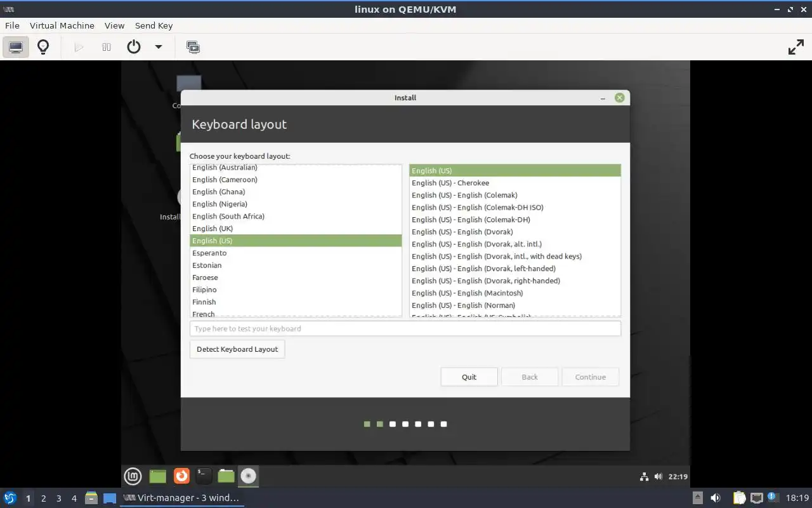Select English (Colemak) variant
This screenshot has height=508, width=812.
tap(515, 195)
